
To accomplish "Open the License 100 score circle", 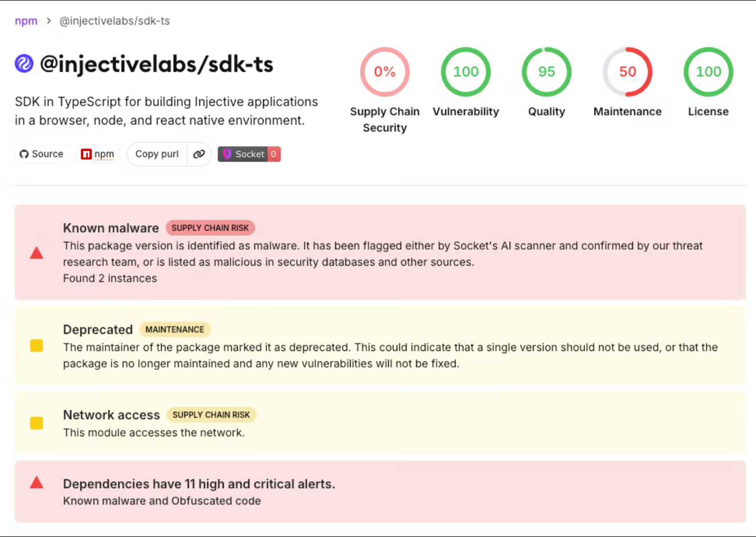I will click(708, 72).
